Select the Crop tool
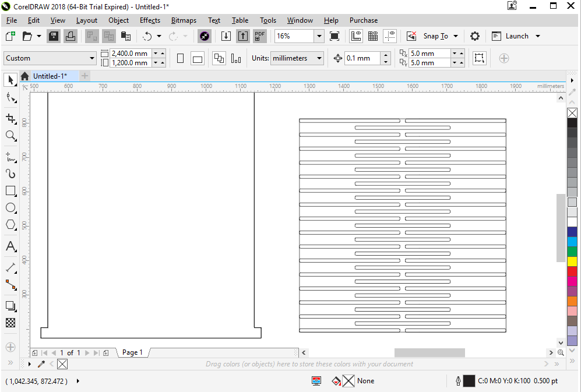This screenshot has height=392, width=581. [10, 118]
